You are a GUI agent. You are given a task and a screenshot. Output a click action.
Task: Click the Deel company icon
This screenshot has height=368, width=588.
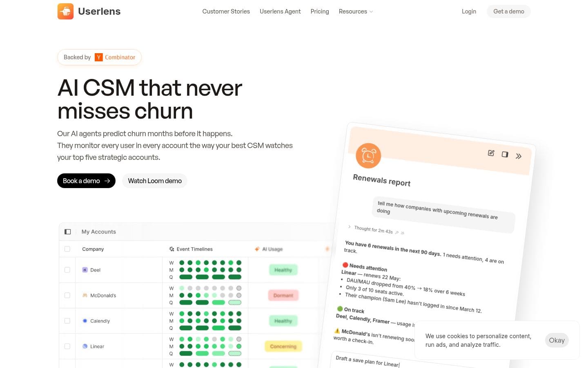click(x=85, y=270)
